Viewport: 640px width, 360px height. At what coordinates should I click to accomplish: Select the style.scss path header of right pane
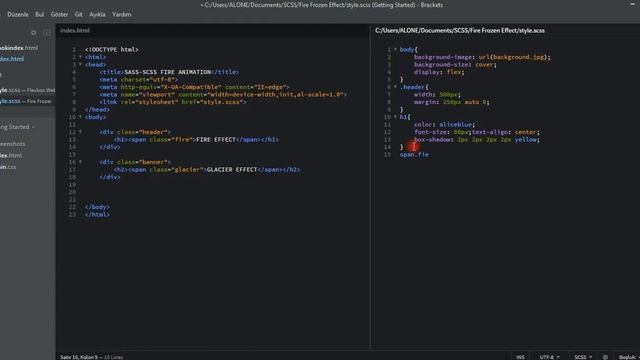pos(460,30)
